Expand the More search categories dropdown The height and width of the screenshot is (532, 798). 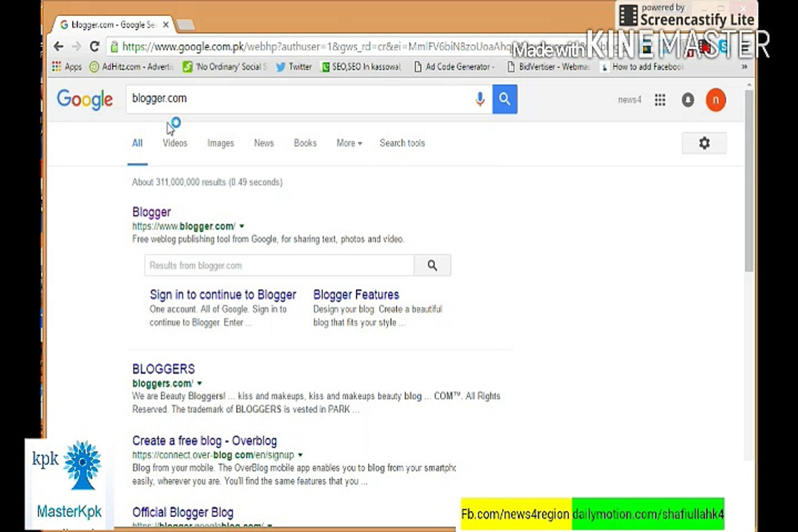(x=349, y=143)
